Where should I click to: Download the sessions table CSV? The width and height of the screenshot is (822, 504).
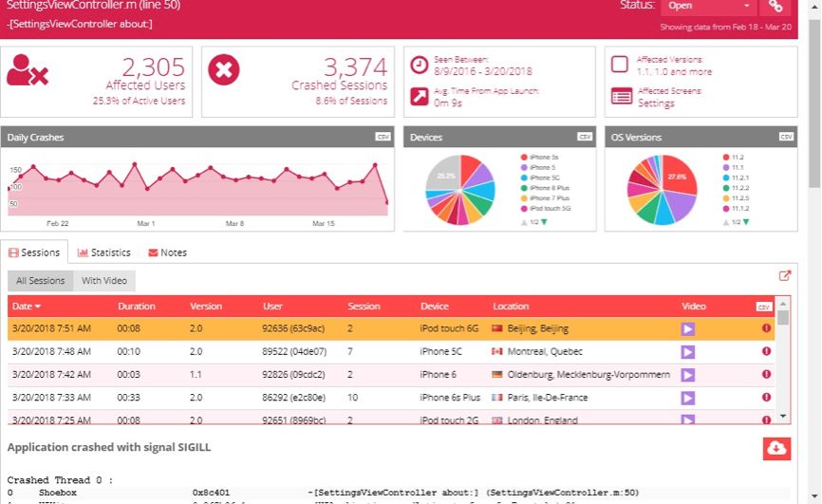pos(763,307)
